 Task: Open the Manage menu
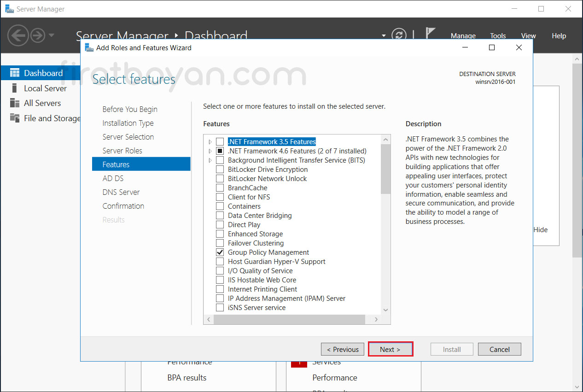pos(463,35)
